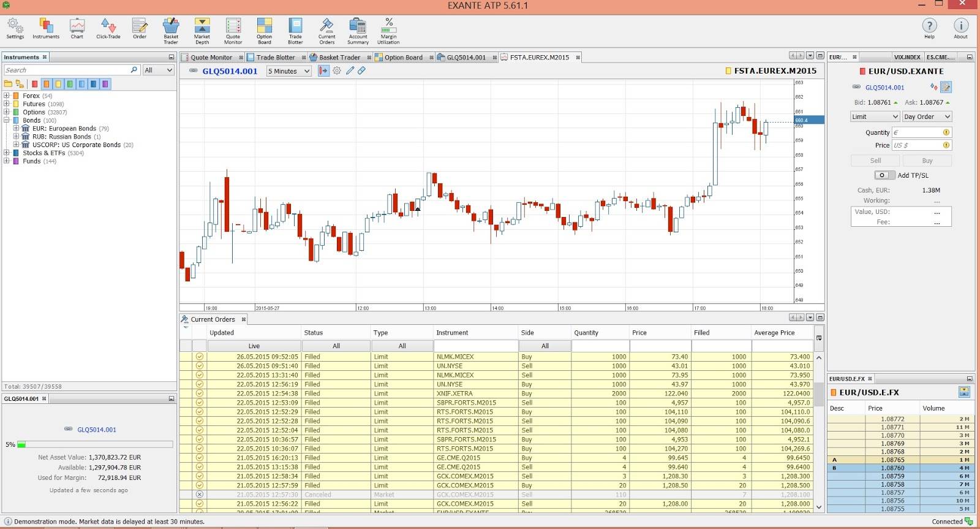Open the Instruments toolbar icon
The height and width of the screenshot is (529, 980).
[x=46, y=28]
